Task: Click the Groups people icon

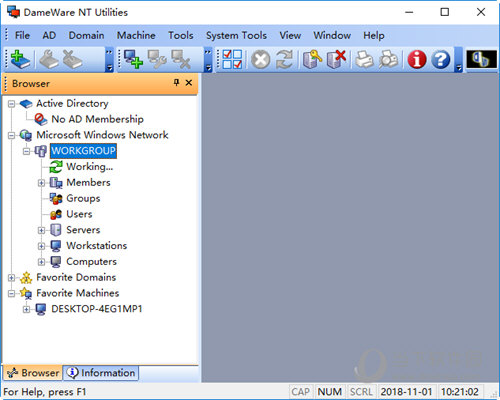Action: click(x=56, y=198)
